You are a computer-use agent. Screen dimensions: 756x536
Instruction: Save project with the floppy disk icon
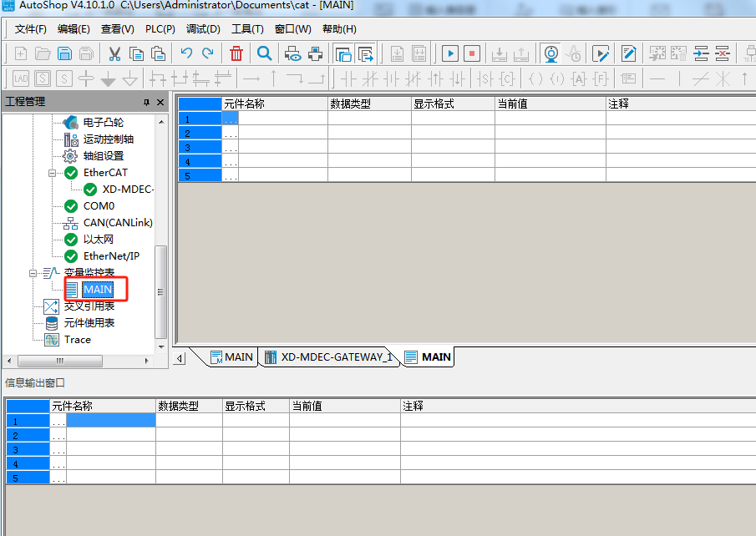[x=64, y=53]
